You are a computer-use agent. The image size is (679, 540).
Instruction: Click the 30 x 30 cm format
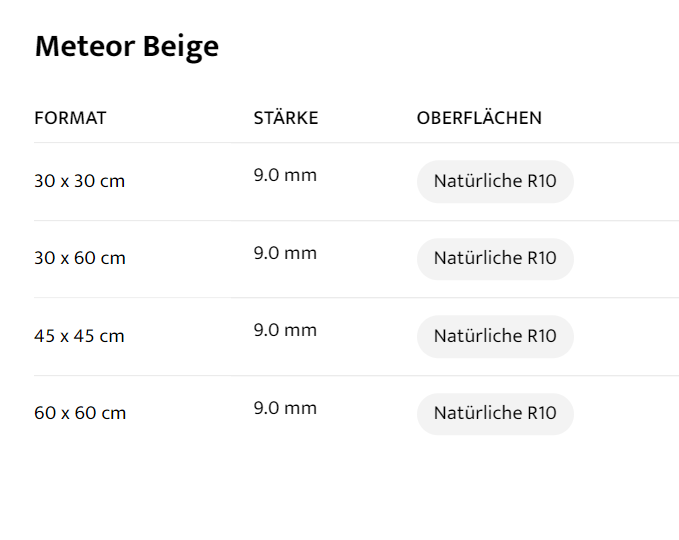pyautogui.click(x=79, y=181)
